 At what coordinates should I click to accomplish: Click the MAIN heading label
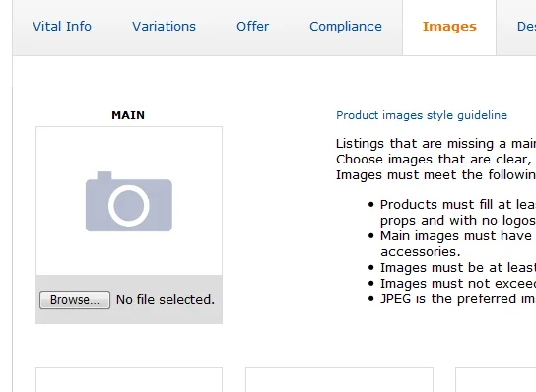coord(128,115)
